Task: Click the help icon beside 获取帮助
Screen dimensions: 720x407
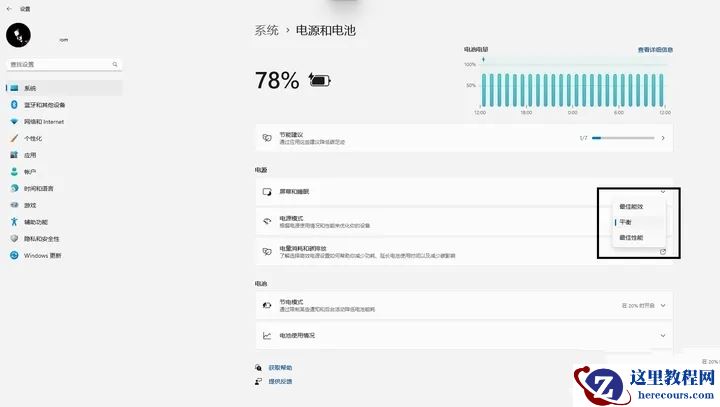Action: coord(259,367)
